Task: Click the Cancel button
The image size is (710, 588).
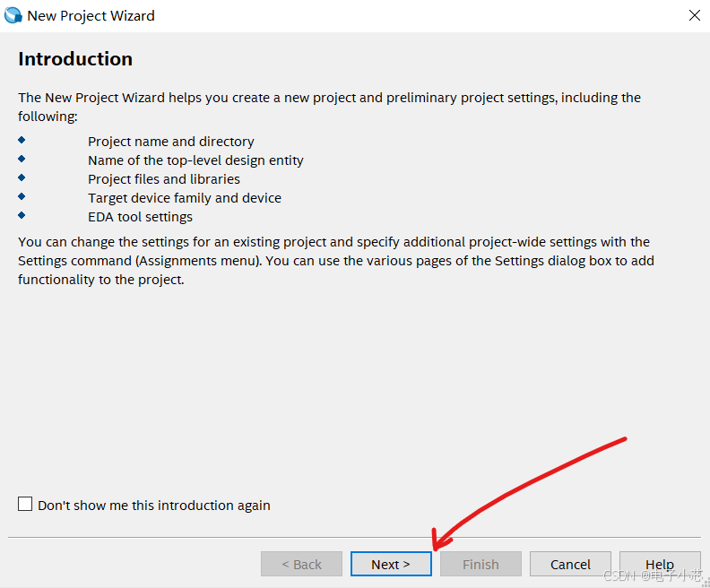Action: pos(570,564)
